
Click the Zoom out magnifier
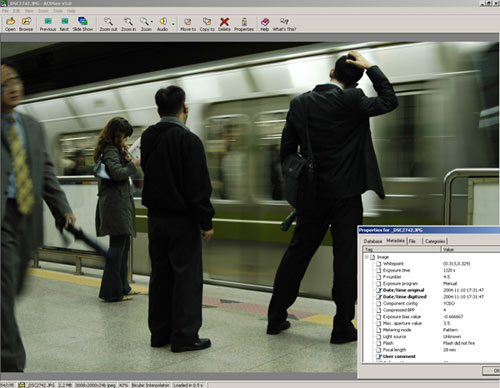[108, 24]
